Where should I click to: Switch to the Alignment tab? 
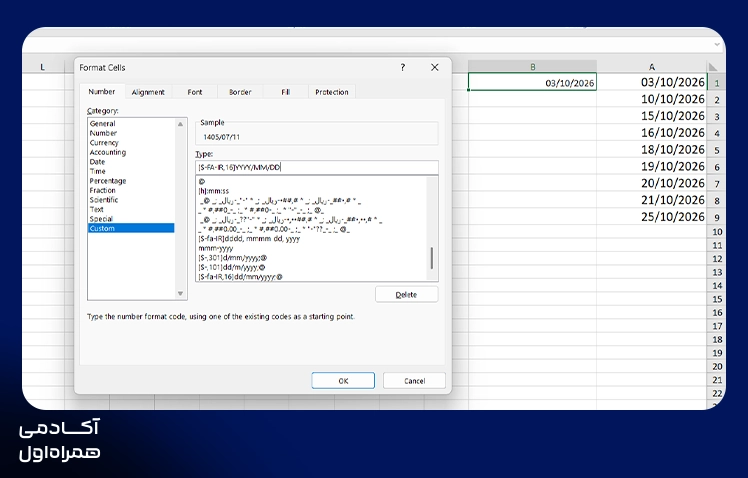[148, 92]
